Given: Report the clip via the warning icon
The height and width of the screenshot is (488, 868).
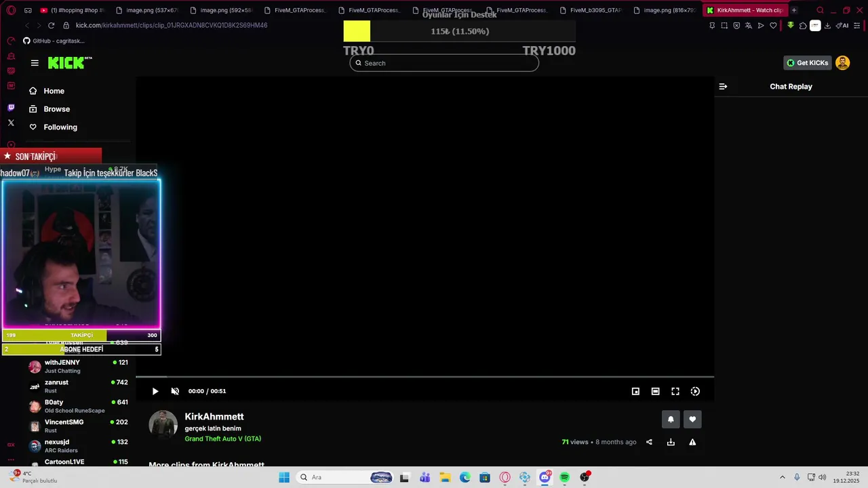Looking at the screenshot, I should [x=692, y=442].
